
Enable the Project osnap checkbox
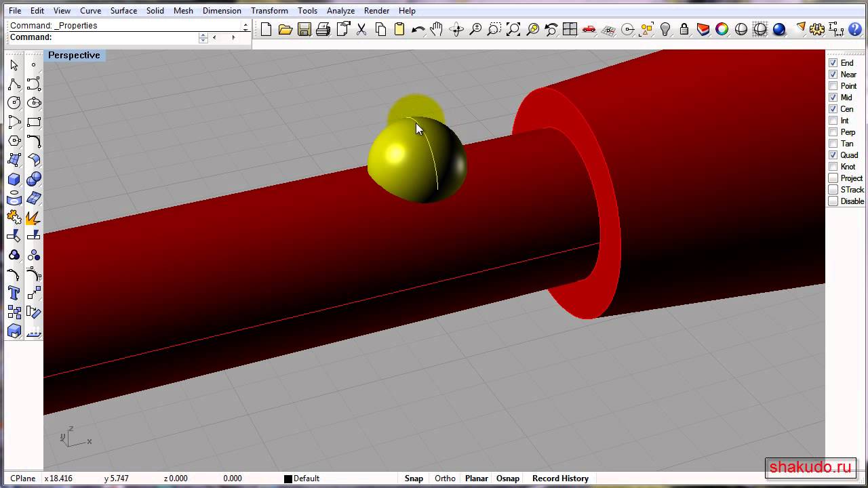833,178
